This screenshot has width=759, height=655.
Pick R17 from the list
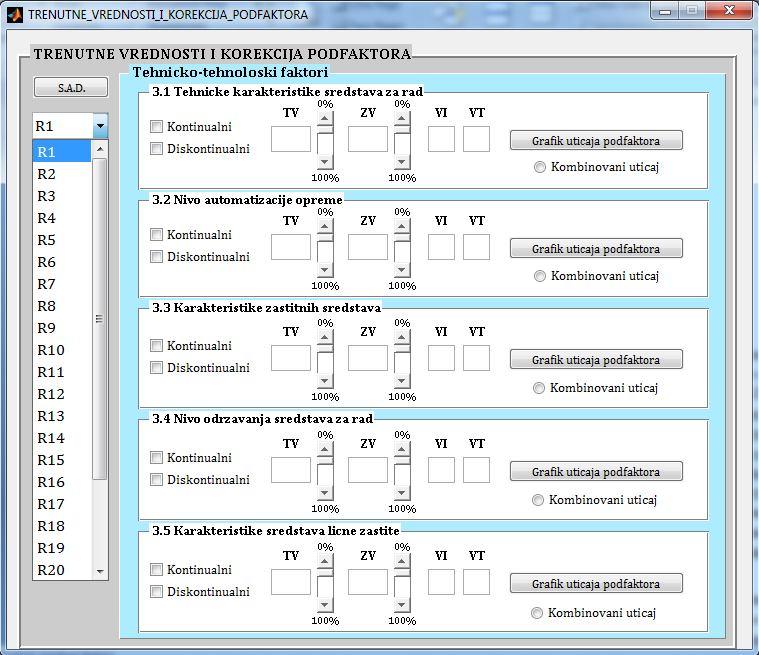pyautogui.click(x=61, y=503)
